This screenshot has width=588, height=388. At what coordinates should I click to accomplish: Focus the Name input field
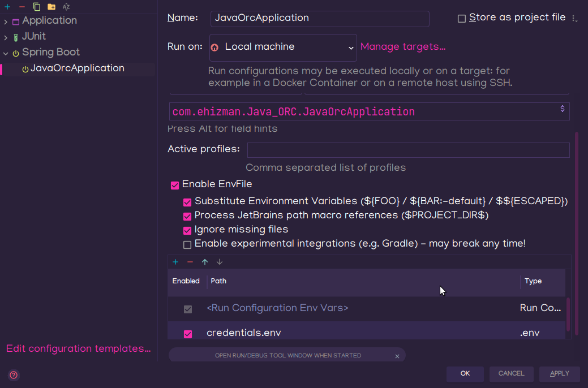coord(320,18)
